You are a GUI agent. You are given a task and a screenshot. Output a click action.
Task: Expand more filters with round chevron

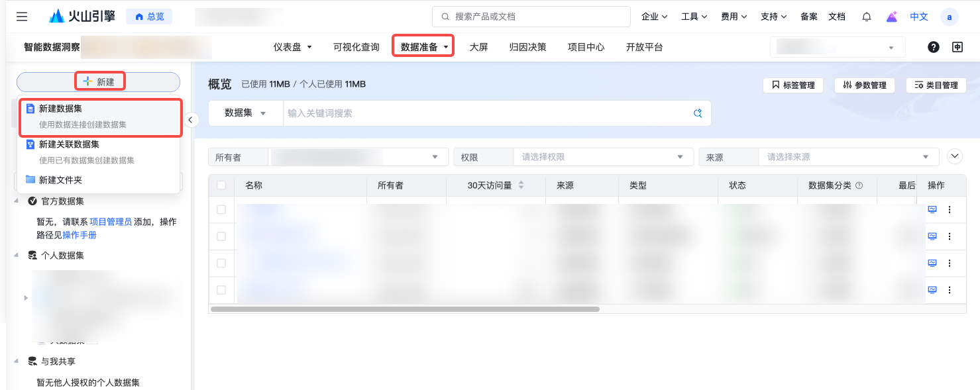click(x=955, y=156)
